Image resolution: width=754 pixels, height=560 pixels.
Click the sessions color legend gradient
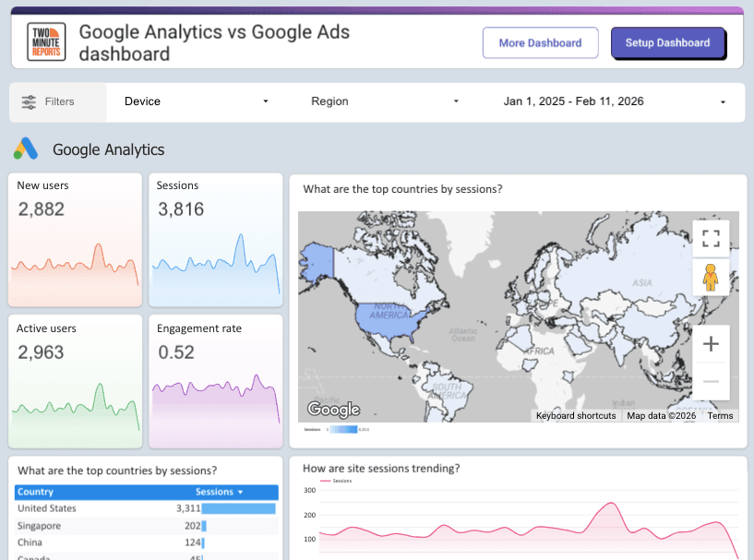(x=343, y=428)
